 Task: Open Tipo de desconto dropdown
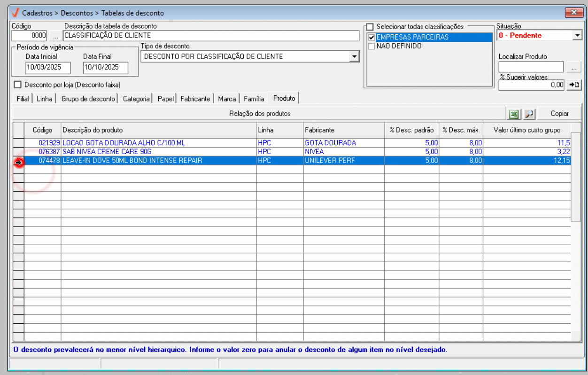click(x=354, y=57)
